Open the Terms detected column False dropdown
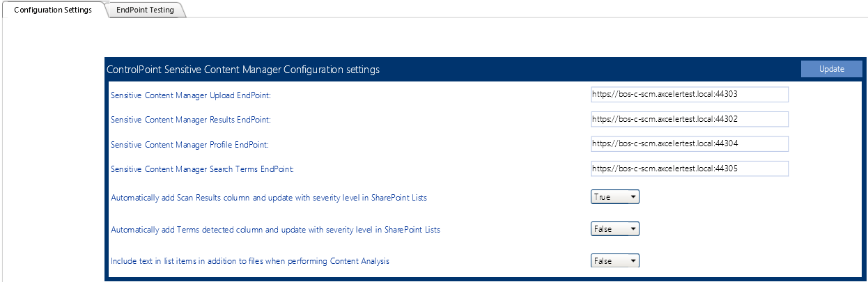868x282 pixels. [614, 228]
